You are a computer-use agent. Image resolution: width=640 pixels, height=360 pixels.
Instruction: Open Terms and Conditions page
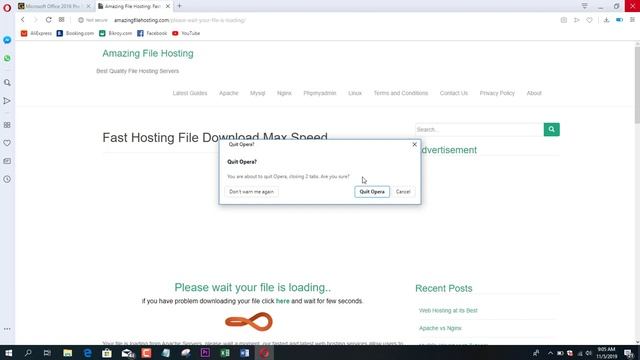401,93
